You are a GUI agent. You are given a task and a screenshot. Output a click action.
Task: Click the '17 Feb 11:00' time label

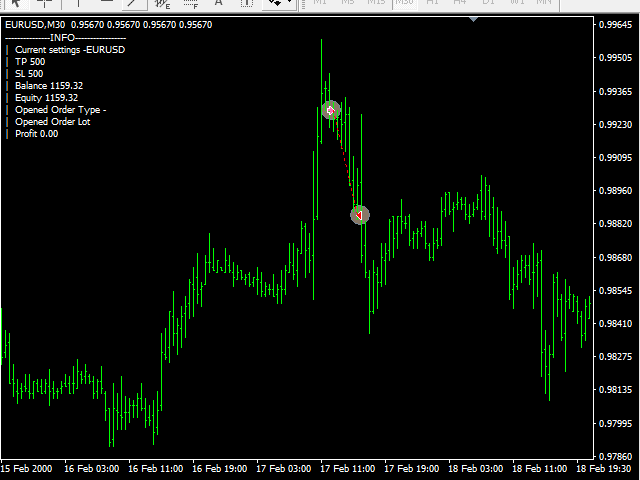(x=347, y=468)
